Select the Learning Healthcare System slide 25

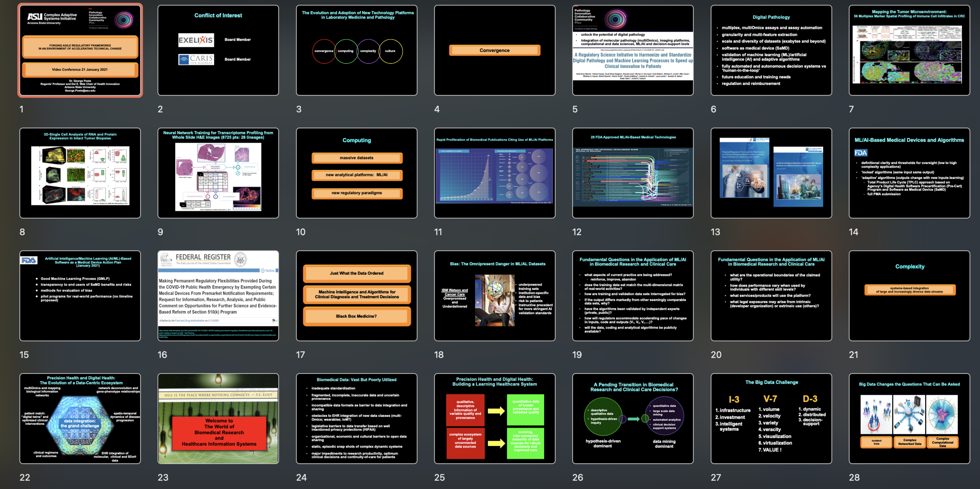[494, 418]
